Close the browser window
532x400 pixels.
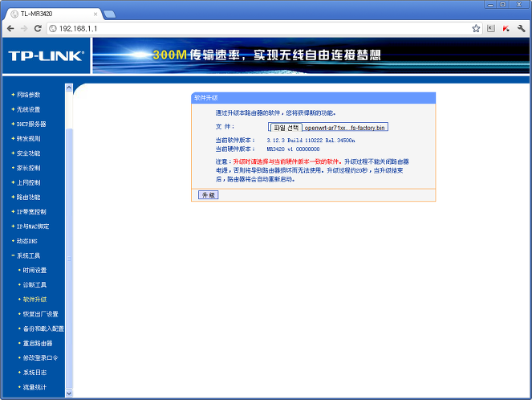click(519, 5)
